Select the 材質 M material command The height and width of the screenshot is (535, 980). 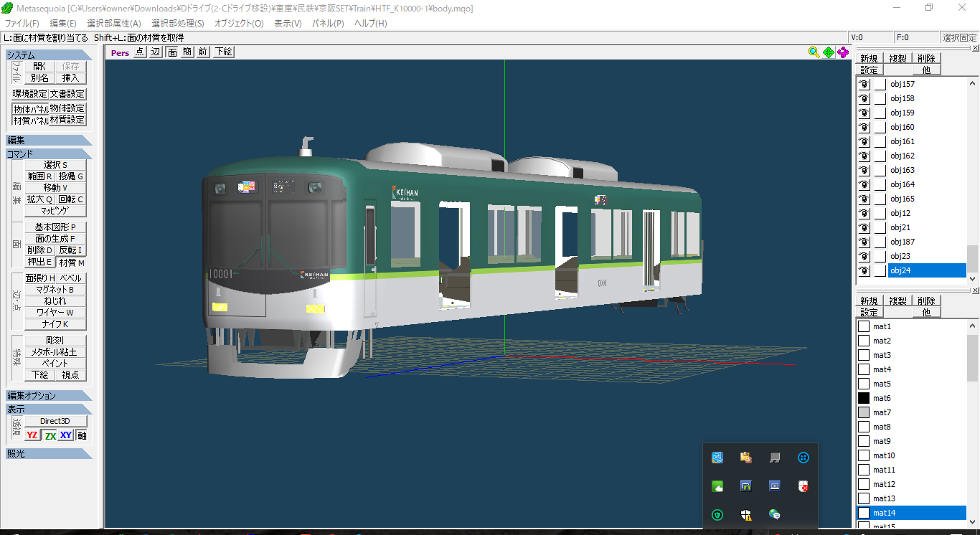coord(71,262)
